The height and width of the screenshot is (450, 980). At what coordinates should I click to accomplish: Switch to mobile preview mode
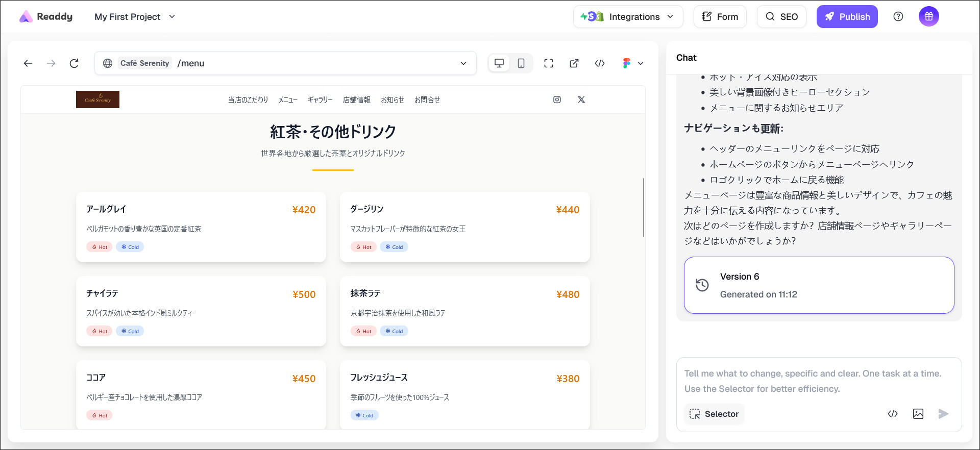click(x=521, y=63)
